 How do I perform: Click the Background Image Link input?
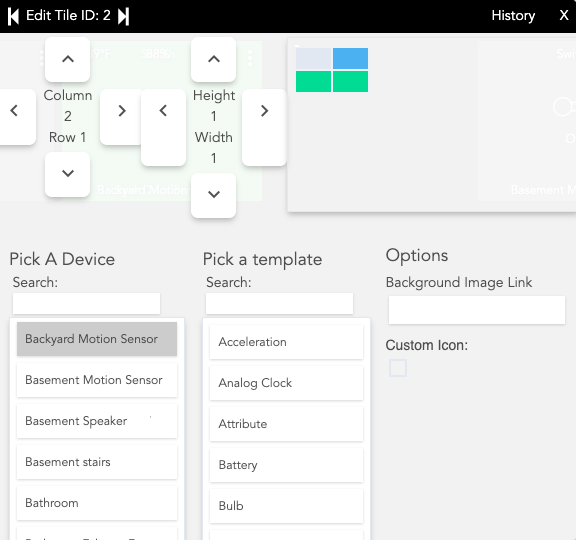477,310
